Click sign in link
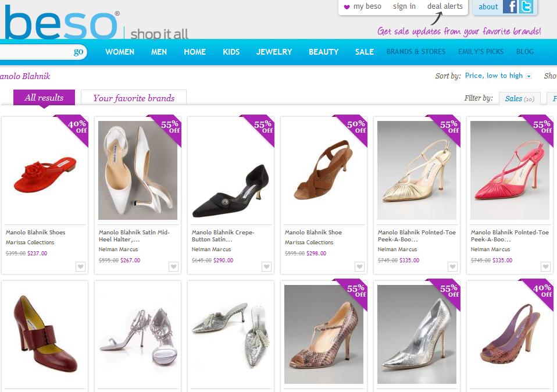This screenshot has width=557, height=392. coord(404,6)
